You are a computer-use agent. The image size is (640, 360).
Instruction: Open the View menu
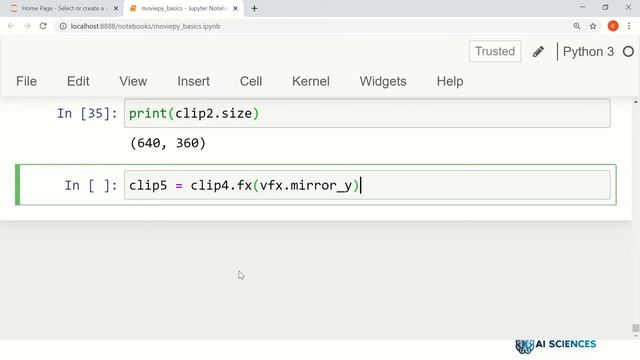click(x=133, y=81)
